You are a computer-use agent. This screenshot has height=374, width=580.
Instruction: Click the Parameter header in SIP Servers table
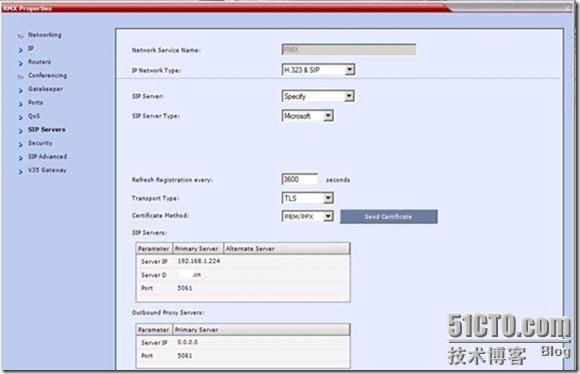click(x=154, y=249)
